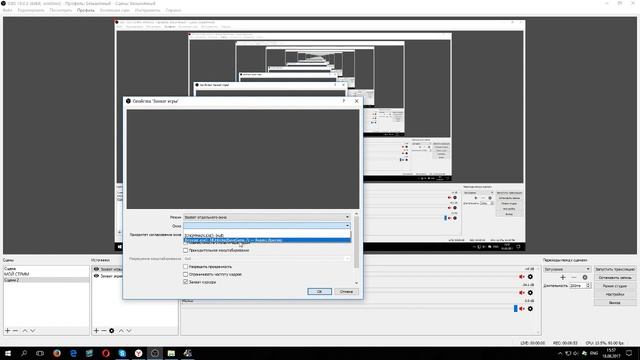Uncheck the Захват курсора checkbox
Image resolution: width=640 pixels, height=360 pixels.
pos(186,282)
